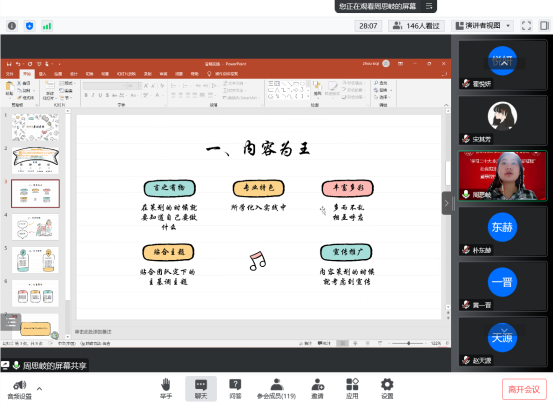Click the blue security shield icon

30,26
